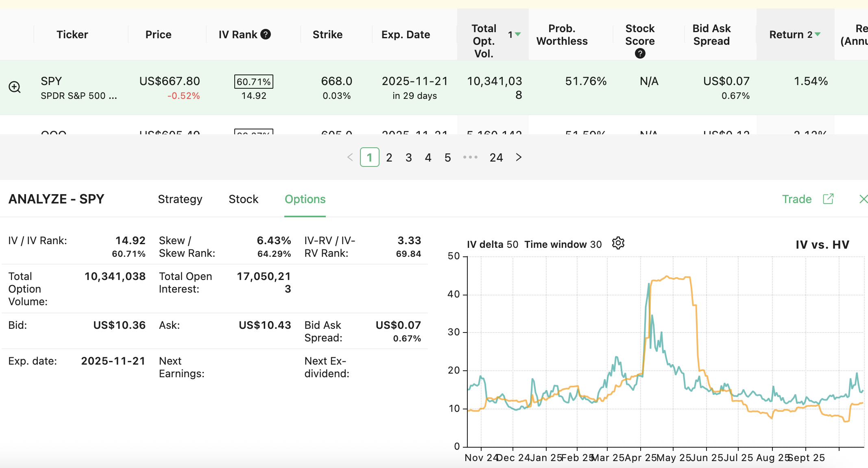Screen dimensions: 868x468
Task: Click the Trade external link icon
Action: [828, 199]
